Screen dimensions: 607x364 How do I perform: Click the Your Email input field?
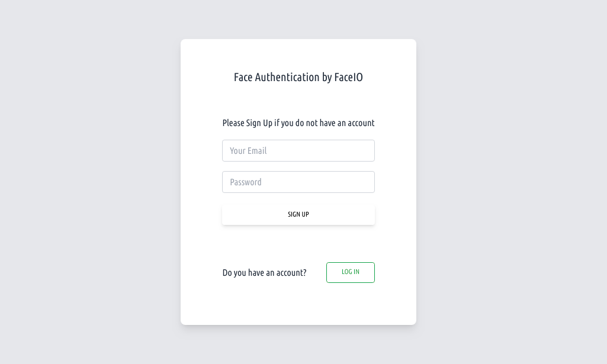coord(298,150)
